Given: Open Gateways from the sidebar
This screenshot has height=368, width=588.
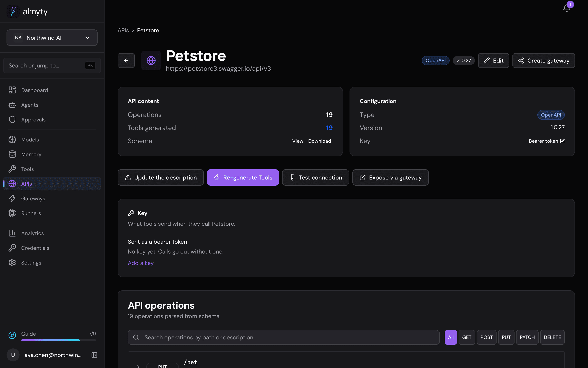Looking at the screenshot, I should click(x=52, y=198).
